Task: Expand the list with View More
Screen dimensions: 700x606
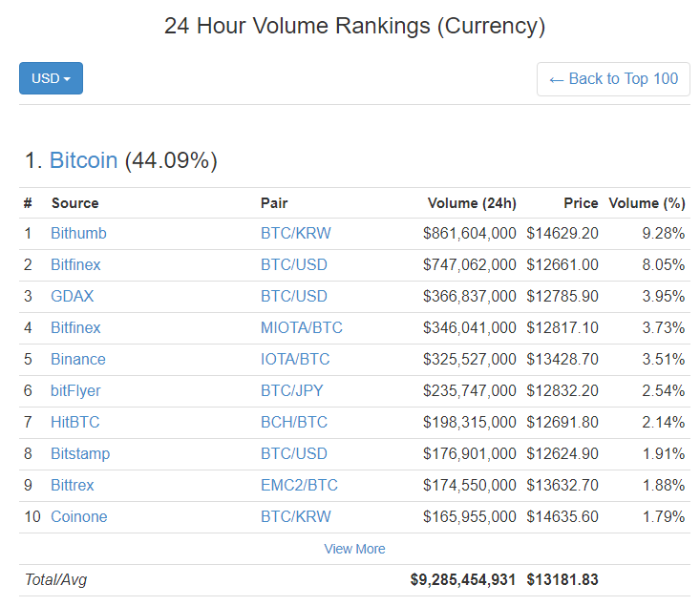Action: [x=354, y=549]
